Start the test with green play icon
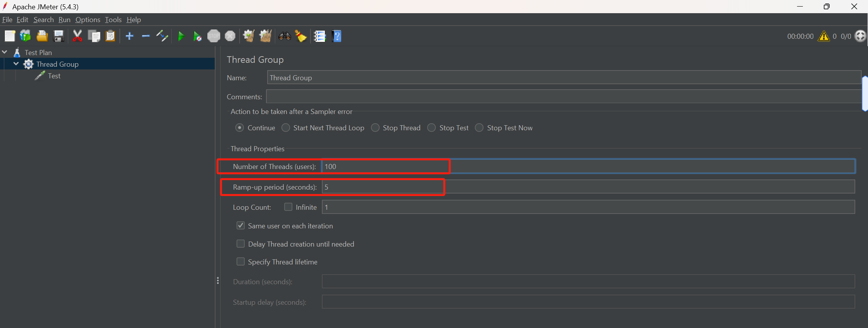The width and height of the screenshot is (868, 328). tap(181, 36)
